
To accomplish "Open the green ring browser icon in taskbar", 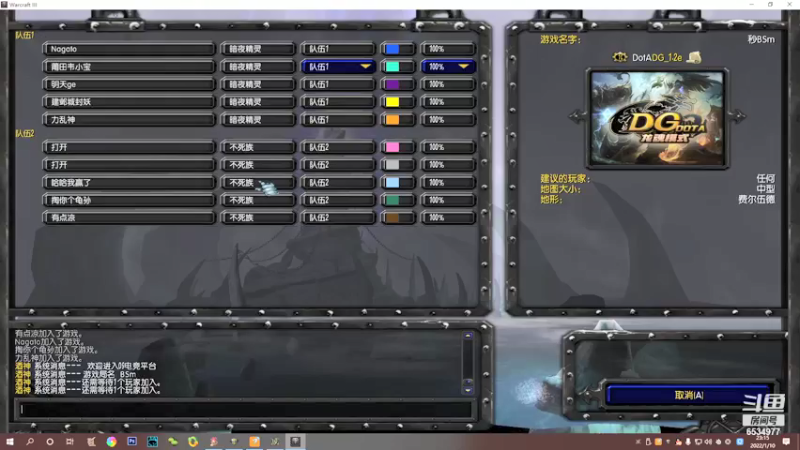I will coord(193,441).
